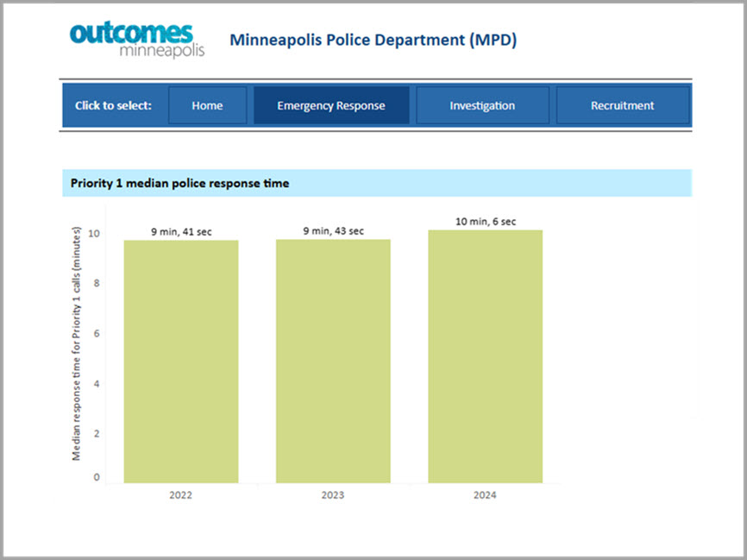Open the Investigation tab
The height and width of the screenshot is (560, 747).
click(x=482, y=105)
